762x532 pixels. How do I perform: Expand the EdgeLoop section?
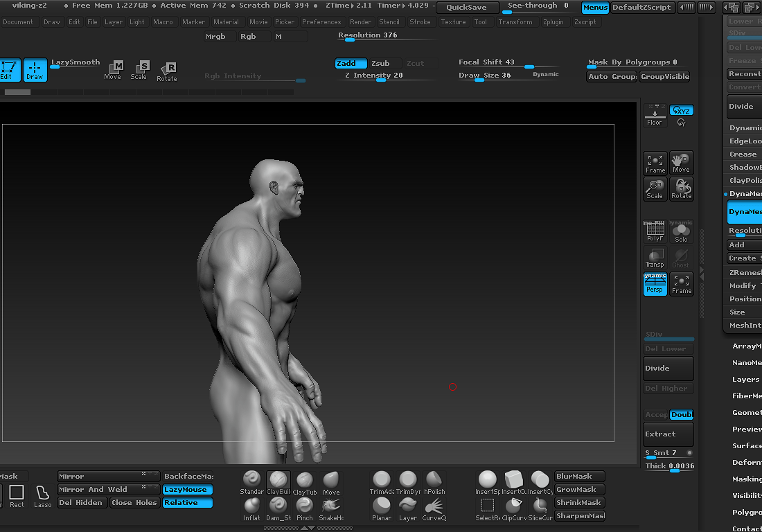745,141
